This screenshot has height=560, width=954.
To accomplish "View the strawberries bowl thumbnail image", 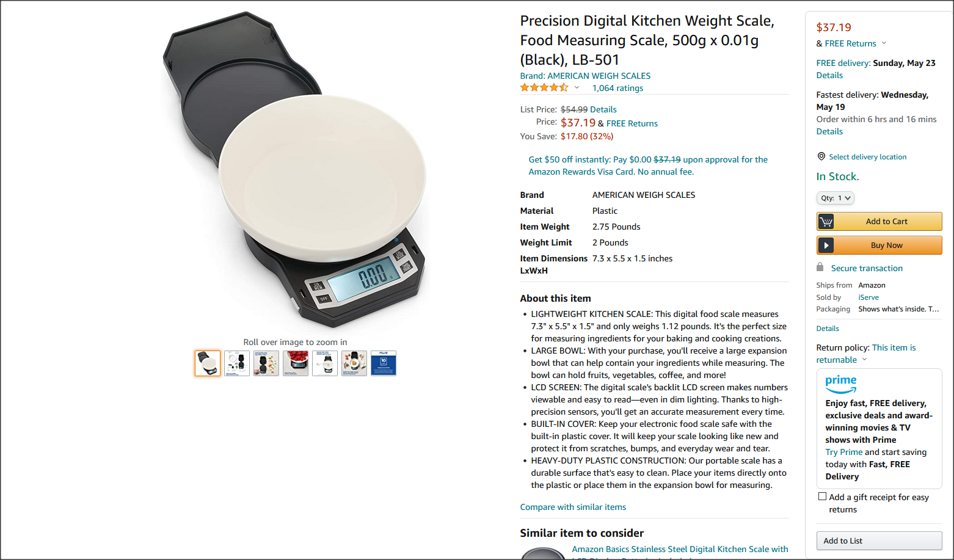I will click(296, 363).
